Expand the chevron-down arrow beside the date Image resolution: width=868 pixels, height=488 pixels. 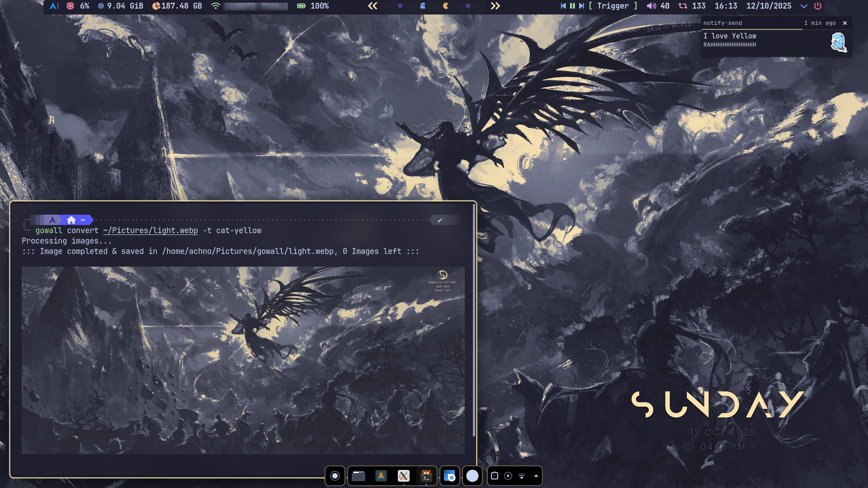click(804, 6)
